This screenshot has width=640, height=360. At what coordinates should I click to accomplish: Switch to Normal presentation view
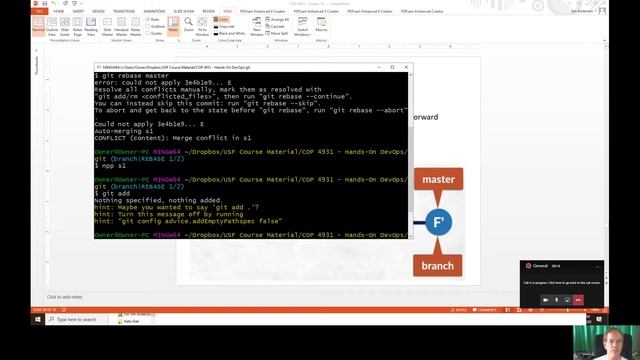(x=38, y=26)
